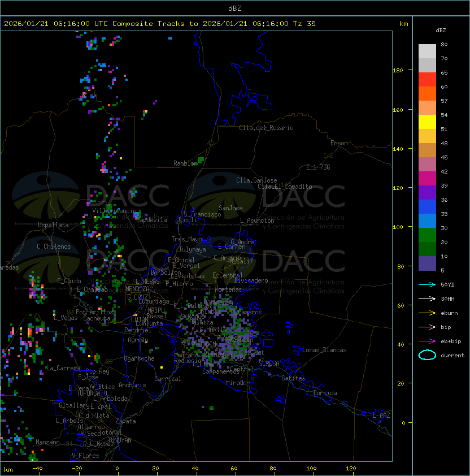The height and width of the screenshot is (476, 470).
Task: Click the cyan current ellipse icon
Action: pyautogui.click(x=427, y=355)
